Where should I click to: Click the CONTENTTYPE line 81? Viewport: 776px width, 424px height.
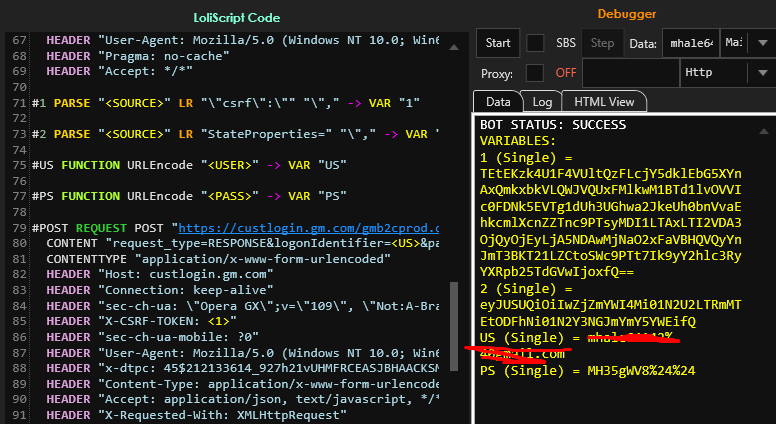tap(218, 259)
